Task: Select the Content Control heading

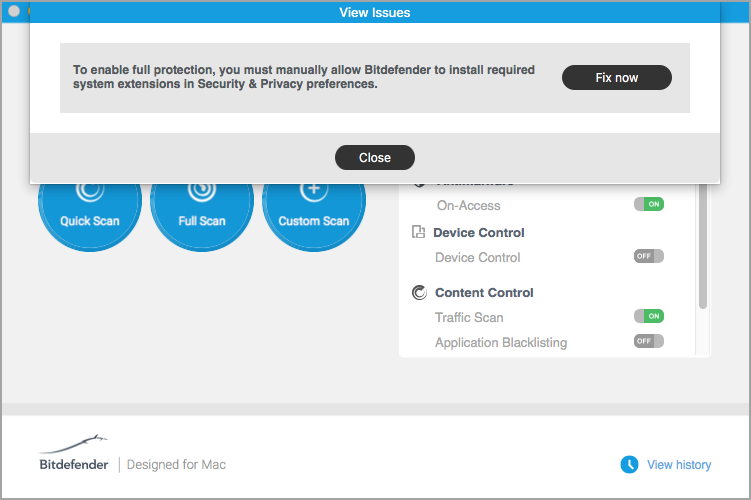Action: [x=484, y=293]
